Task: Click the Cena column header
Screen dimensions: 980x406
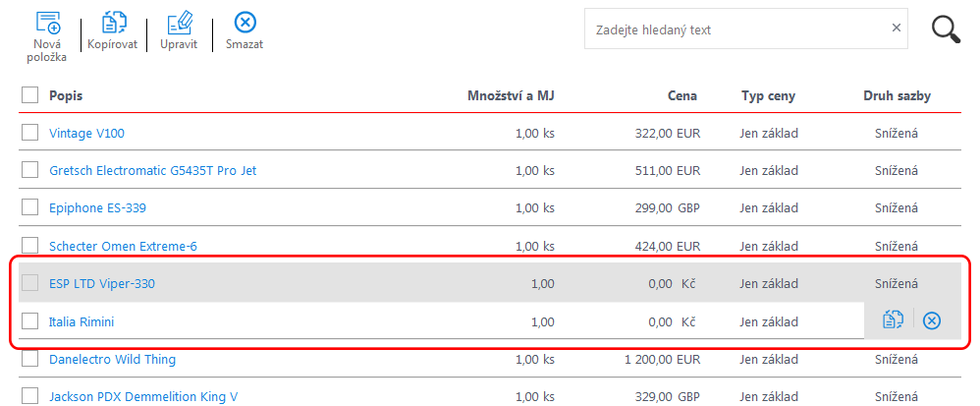Action: point(681,95)
